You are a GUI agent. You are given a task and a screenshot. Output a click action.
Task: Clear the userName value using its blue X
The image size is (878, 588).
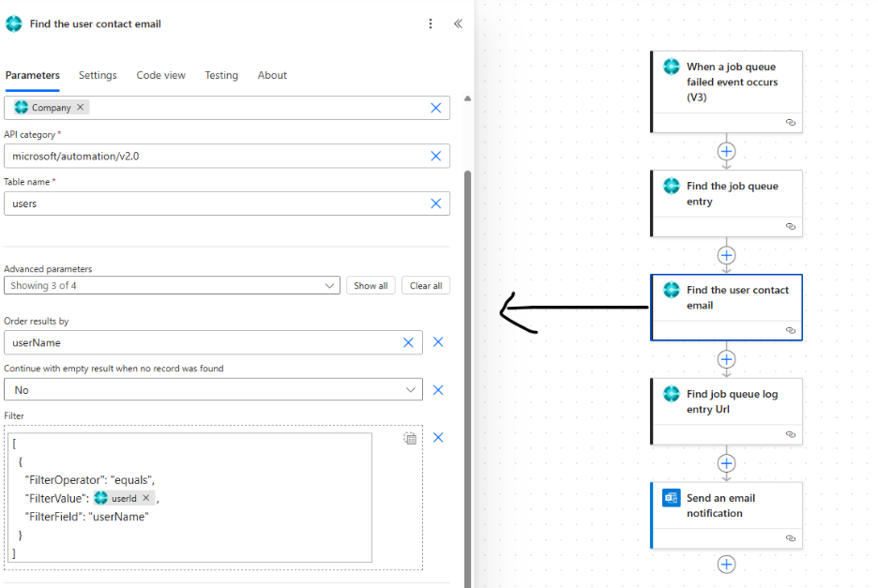(x=408, y=342)
